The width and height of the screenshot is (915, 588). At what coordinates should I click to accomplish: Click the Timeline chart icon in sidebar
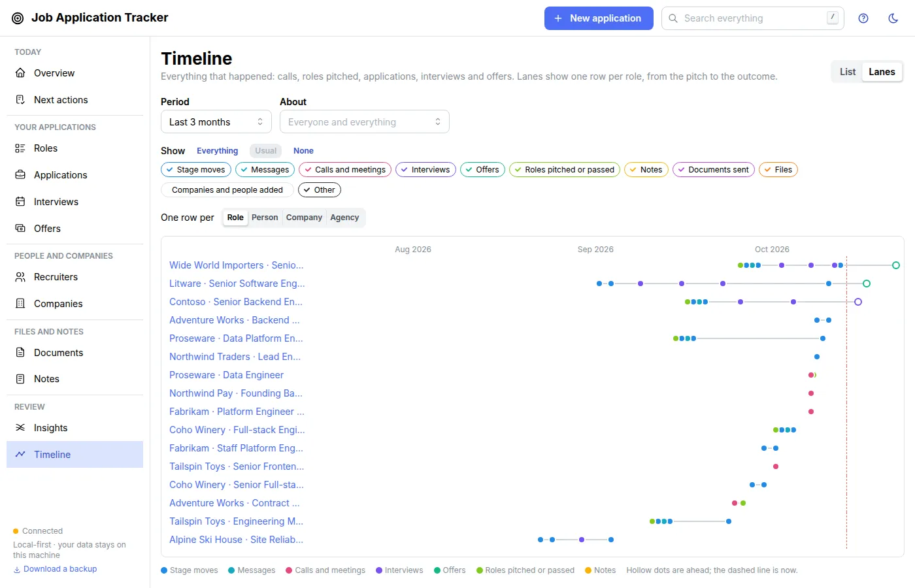coord(20,455)
